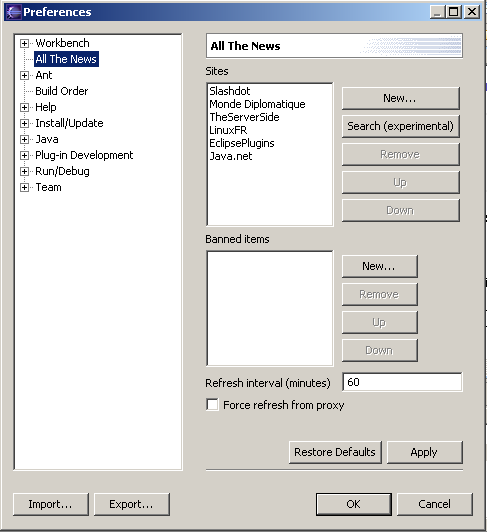Open the Build Order preference page
Screen dimensions: 487x532
(62, 91)
